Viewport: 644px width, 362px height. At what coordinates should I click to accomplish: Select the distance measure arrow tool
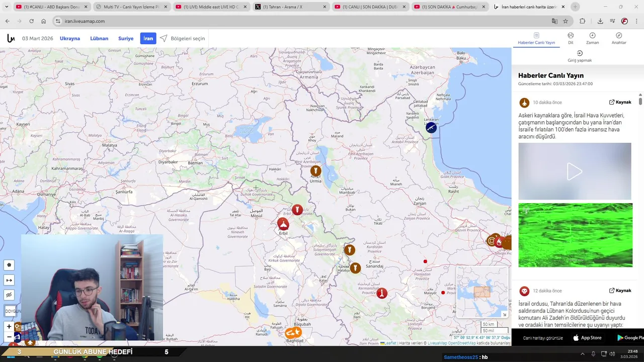click(x=9, y=280)
